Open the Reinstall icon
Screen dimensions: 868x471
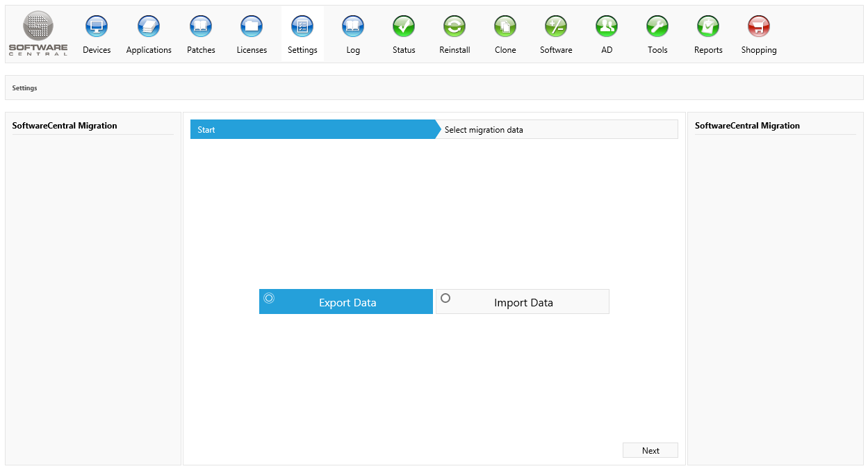[x=455, y=27]
